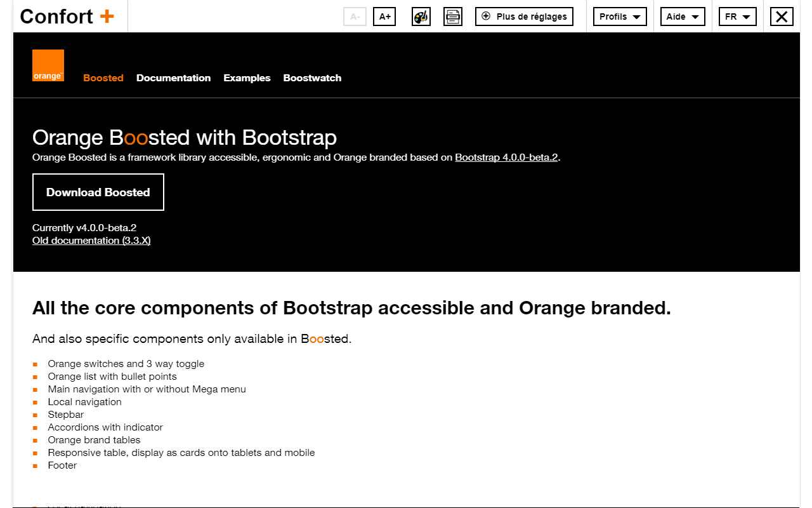
Task: Open Boostwatch nav item
Action: [312, 78]
